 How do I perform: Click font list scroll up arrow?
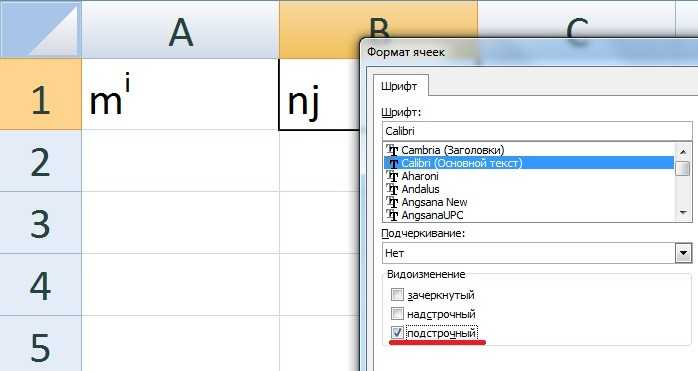point(683,151)
